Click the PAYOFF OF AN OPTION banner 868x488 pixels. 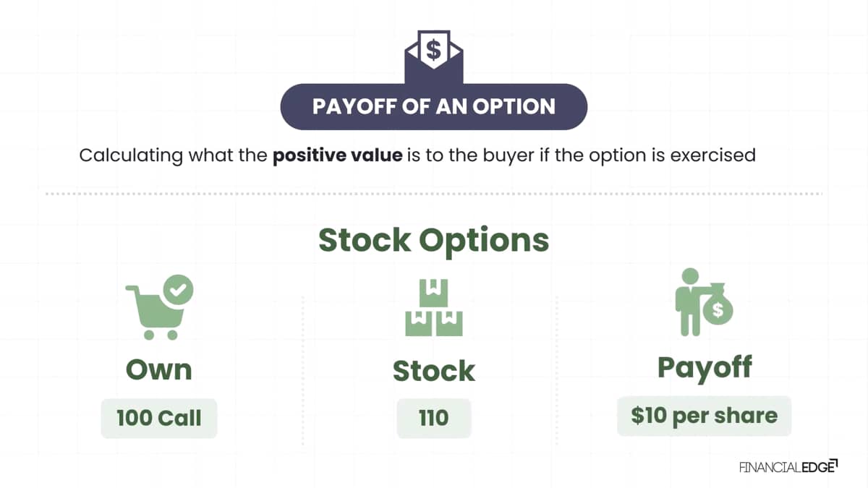[x=433, y=106]
